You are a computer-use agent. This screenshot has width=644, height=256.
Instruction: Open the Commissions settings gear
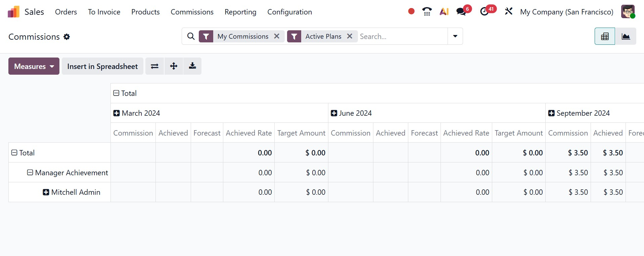[x=67, y=37]
